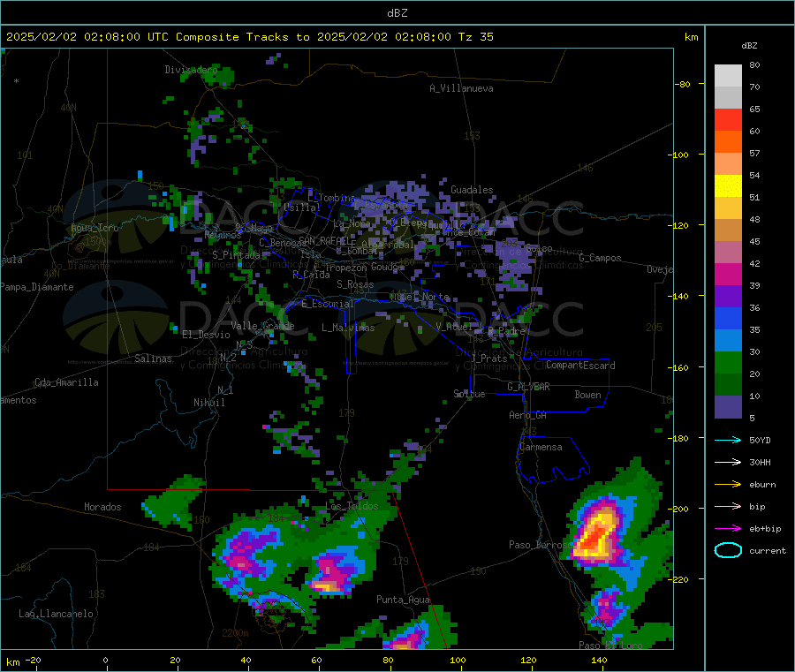Click the 'Lag.Llancanelo' label
This screenshot has width=795, height=672.
(56, 614)
